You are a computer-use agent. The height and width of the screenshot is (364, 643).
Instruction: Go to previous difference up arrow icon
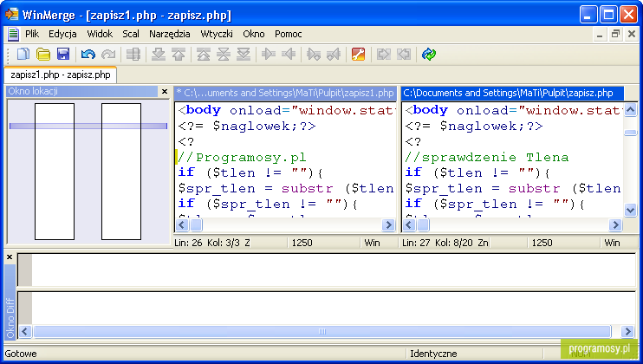click(179, 54)
